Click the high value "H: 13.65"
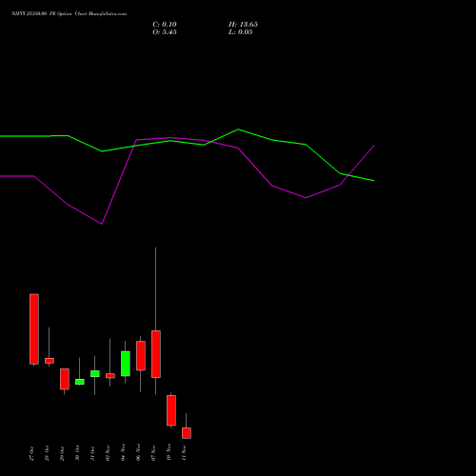 [243, 25]
